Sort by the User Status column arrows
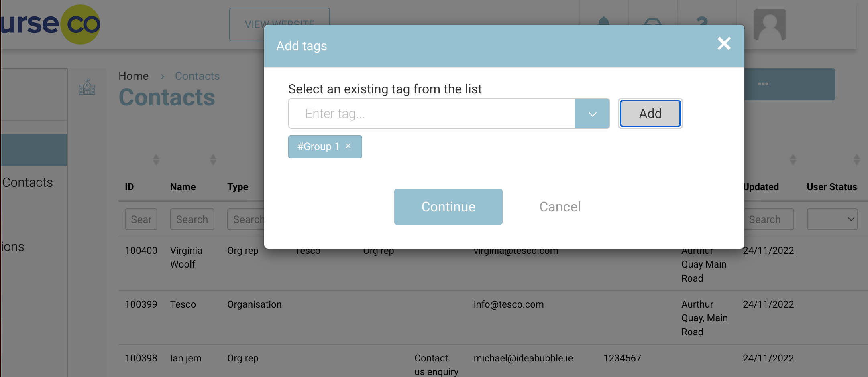This screenshot has height=377, width=868. 857,160
